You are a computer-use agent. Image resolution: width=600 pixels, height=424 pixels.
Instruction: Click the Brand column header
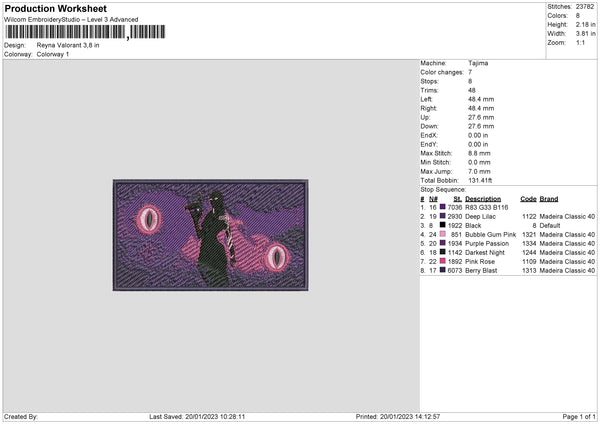point(549,199)
